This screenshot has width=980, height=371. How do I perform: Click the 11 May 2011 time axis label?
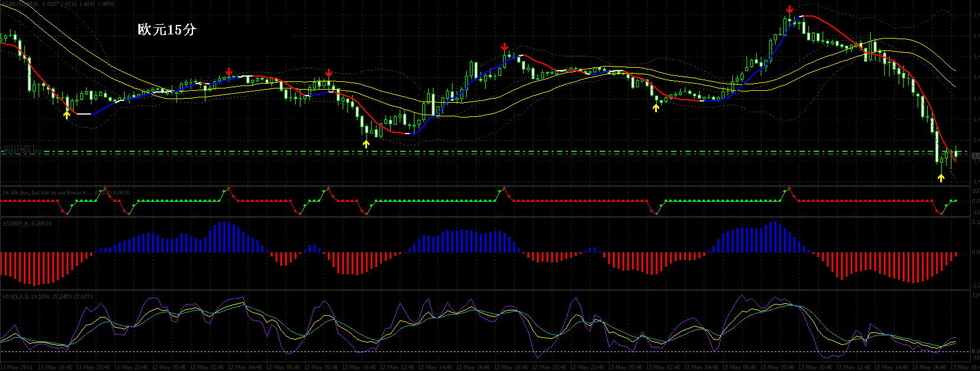(17, 367)
